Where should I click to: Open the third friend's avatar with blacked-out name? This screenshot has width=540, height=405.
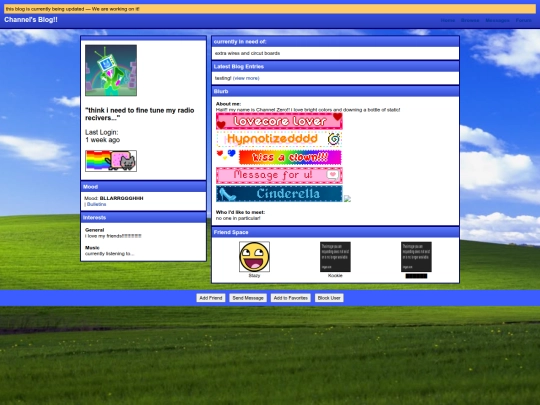(x=416, y=257)
